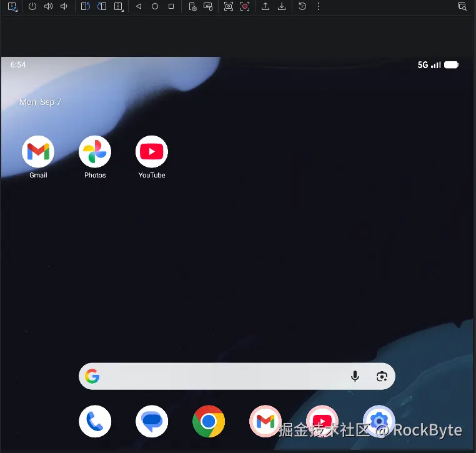476x453 pixels.
Task: Click the snapshot restore history icon
Action: [x=302, y=6]
